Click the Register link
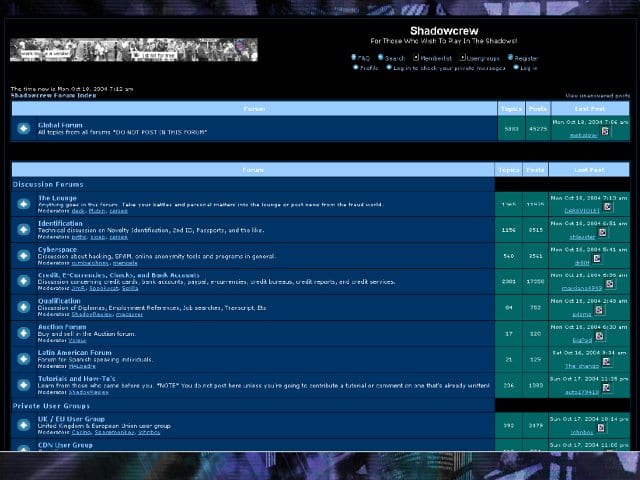 [x=526, y=58]
